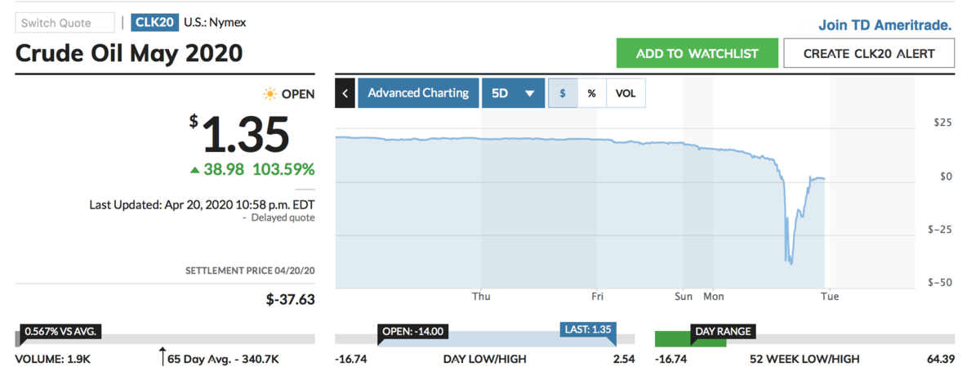This screenshot has width=980, height=376.
Task: Click ADD TO WATCHLIST button
Action: [697, 54]
